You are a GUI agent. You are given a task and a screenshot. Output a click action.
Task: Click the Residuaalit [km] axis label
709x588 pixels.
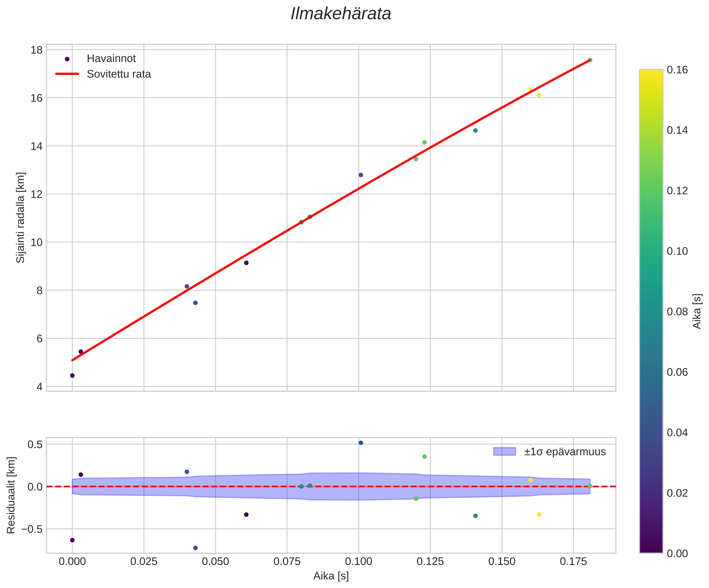point(11,495)
